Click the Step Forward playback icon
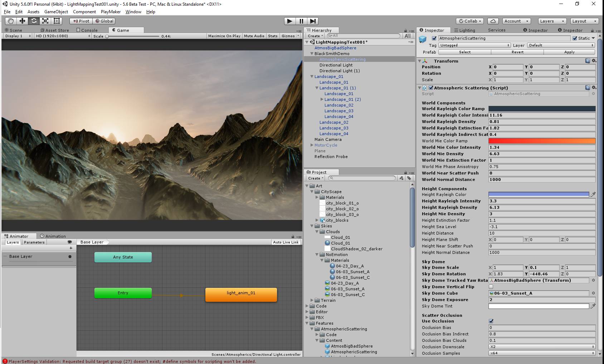The width and height of the screenshot is (604, 364). (x=313, y=21)
